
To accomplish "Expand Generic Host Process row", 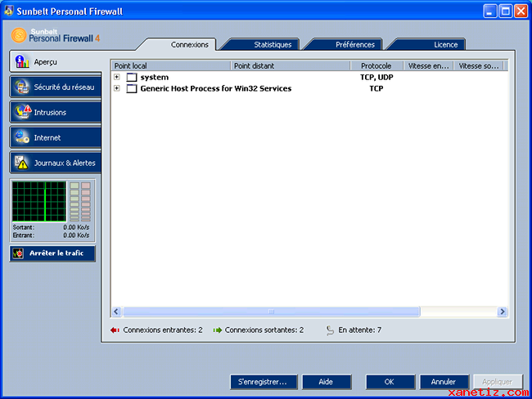I will (x=117, y=88).
